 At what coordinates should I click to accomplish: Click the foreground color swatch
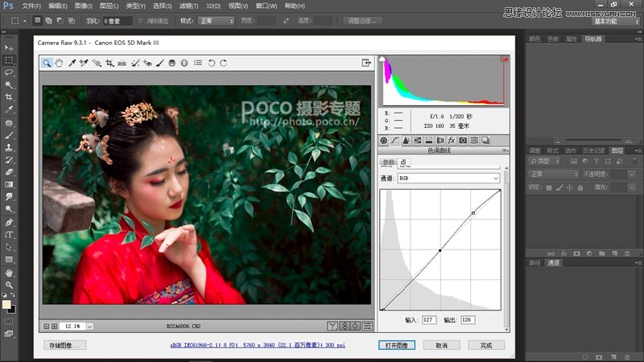click(6, 305)
